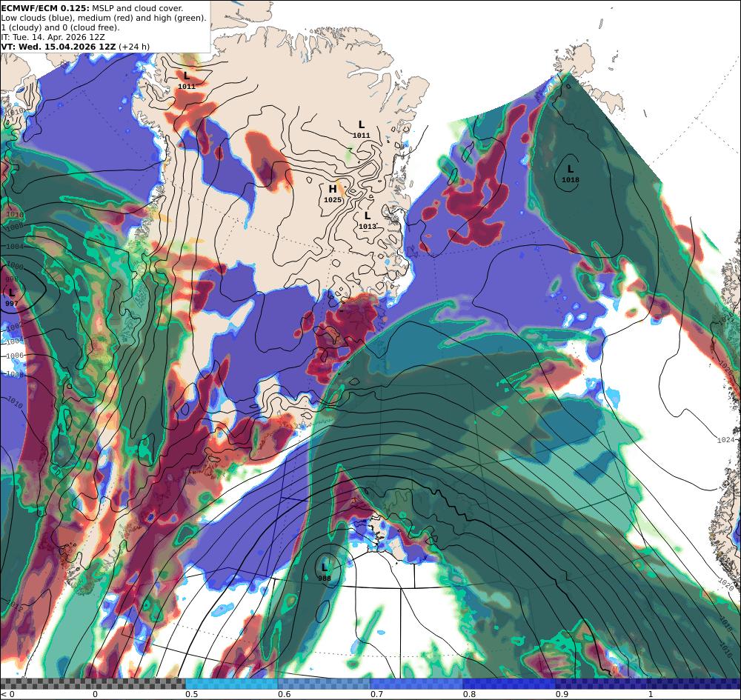This screenshot has height=700, width=741.
Task: Click the dark blue 0.8–0.9 colorbar segment
Action: pos(510,684)
